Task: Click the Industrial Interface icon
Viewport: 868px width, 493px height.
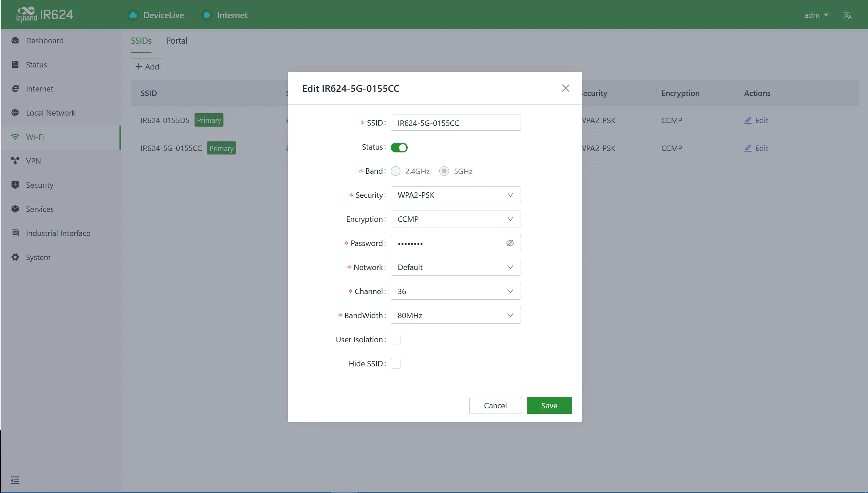Action: [x=15, y=233]
